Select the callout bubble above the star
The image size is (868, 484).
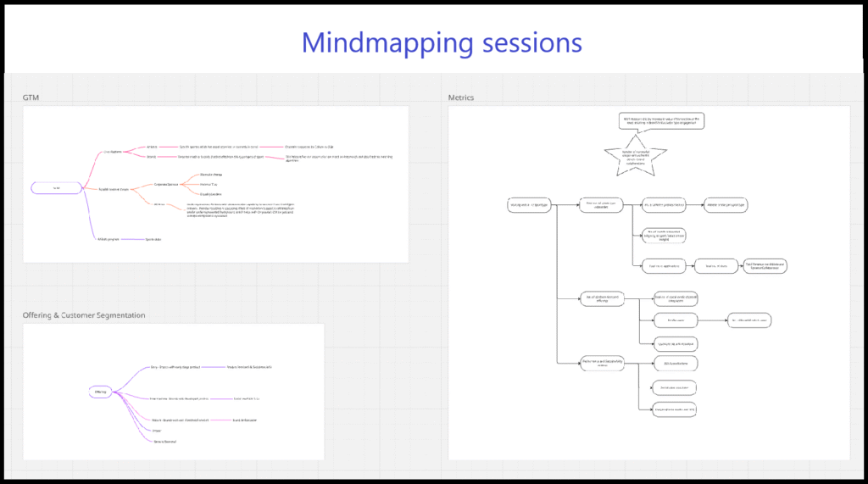661,121
